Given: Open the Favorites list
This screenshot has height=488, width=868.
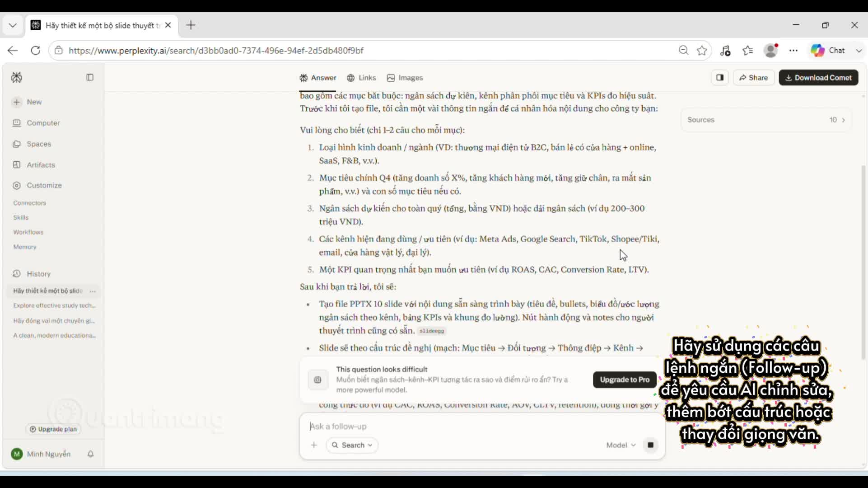Looking at the screenshot, I should point(748,51).
